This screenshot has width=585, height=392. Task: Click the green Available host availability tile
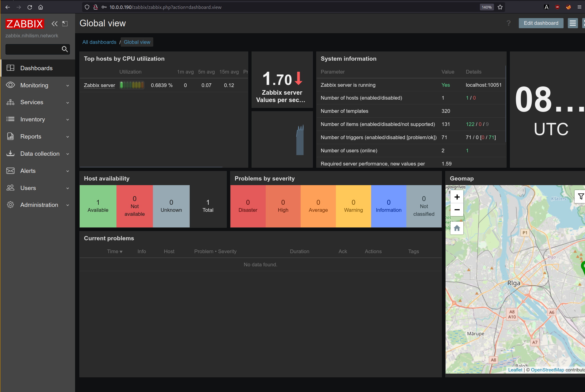coord(98,206)
